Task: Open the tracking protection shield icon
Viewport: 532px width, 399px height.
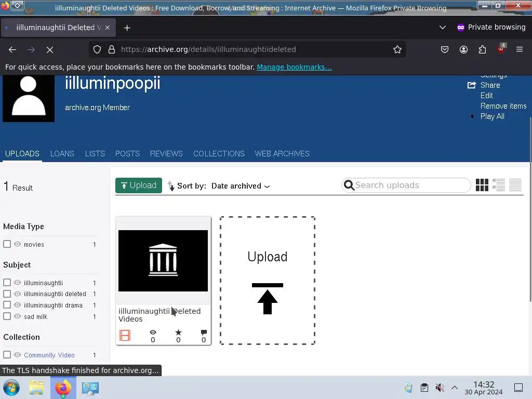Action: (x=97, y=49)
